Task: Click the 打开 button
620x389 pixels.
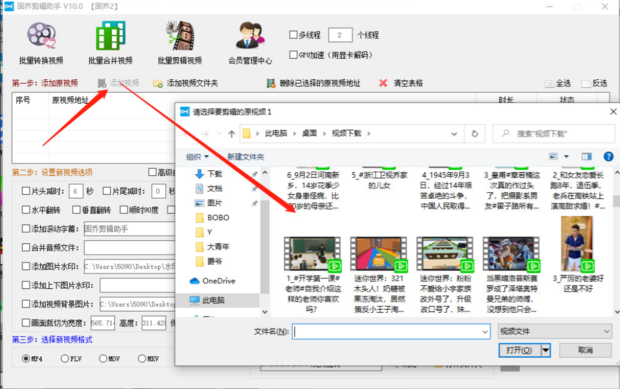Action: coord(520,350)
